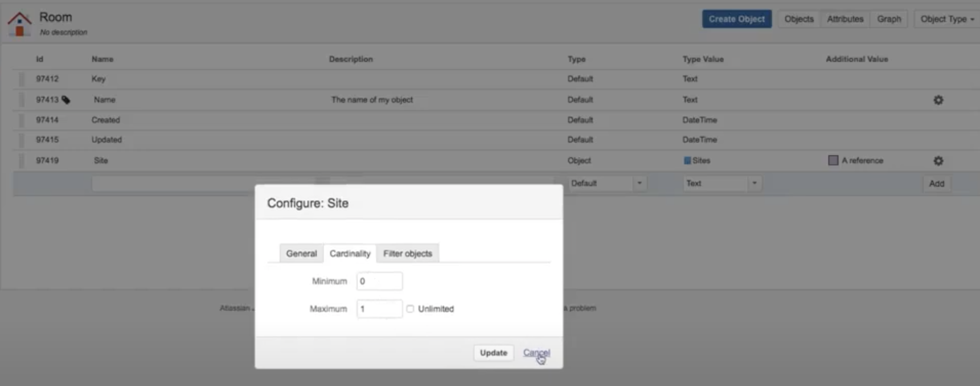This screenshot has height=386, width=980.
Task: Enable the Unlimited maximum checkbox
Action: tap(410, 309)
